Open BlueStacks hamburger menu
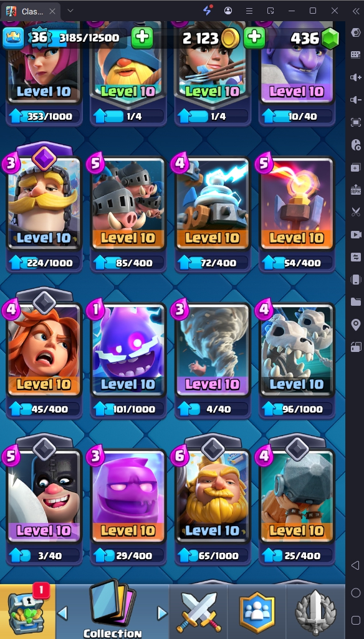Image resolution: width=364 pixels, height=639 pixels. pos(249,11)
